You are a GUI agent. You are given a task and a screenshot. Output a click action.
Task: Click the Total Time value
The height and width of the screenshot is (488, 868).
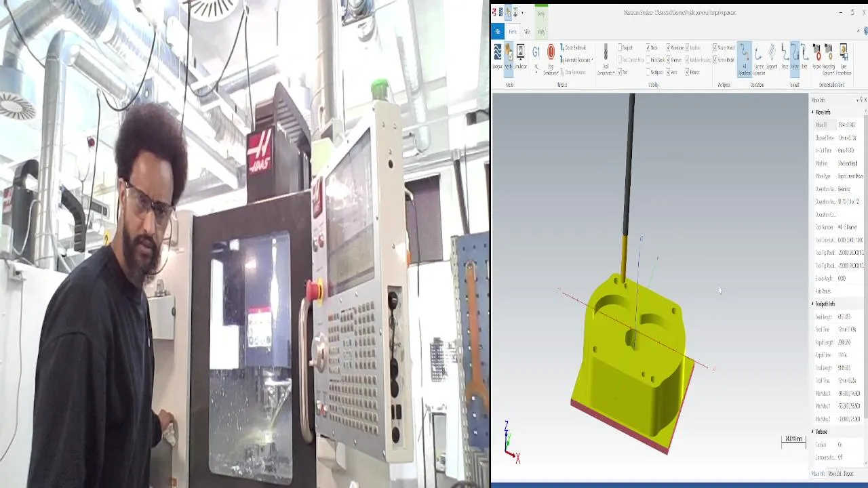(849, 380)
